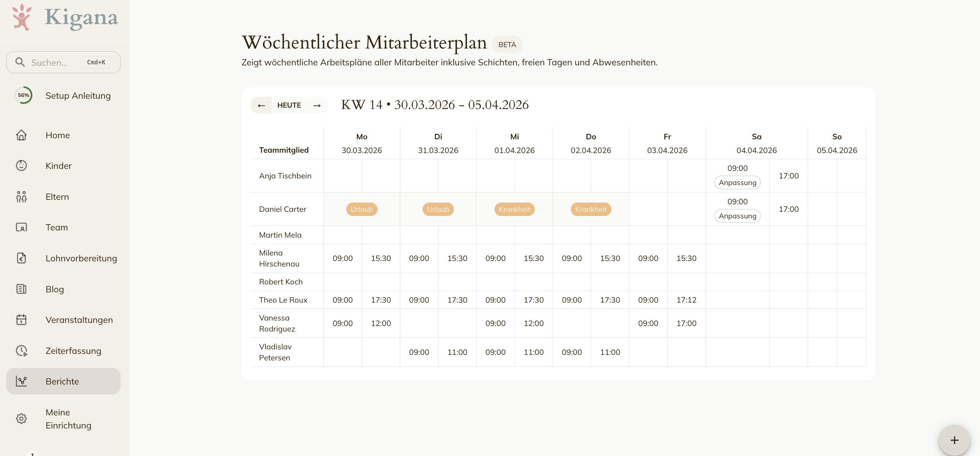Select the Daniel Carter row name
This screenshot has width=980, height=456.
(283, 209)
